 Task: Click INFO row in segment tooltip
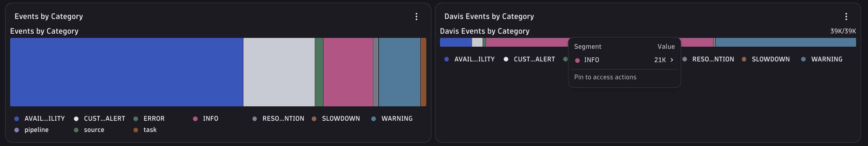pyautogui.click(x=624, y=60)
